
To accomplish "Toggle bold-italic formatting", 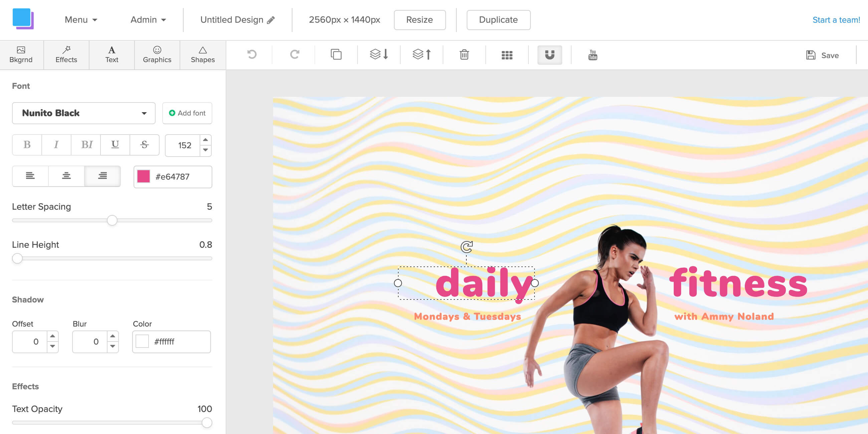I will (86, 145).
